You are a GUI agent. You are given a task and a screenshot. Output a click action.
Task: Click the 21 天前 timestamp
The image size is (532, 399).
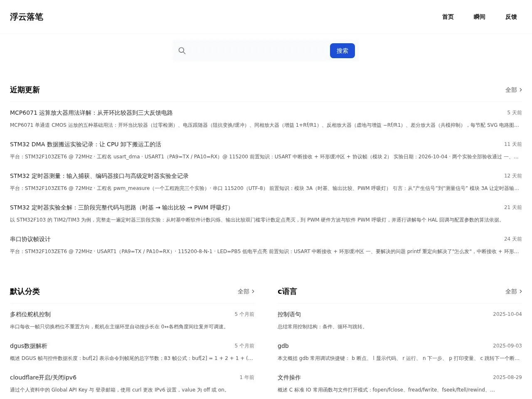click(x=513, y=207)
